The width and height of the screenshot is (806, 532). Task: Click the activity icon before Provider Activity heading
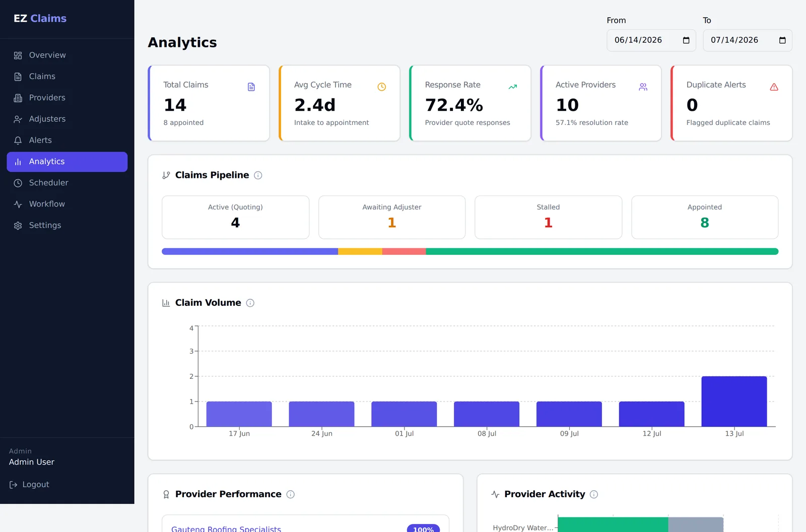tap(495, 494)
